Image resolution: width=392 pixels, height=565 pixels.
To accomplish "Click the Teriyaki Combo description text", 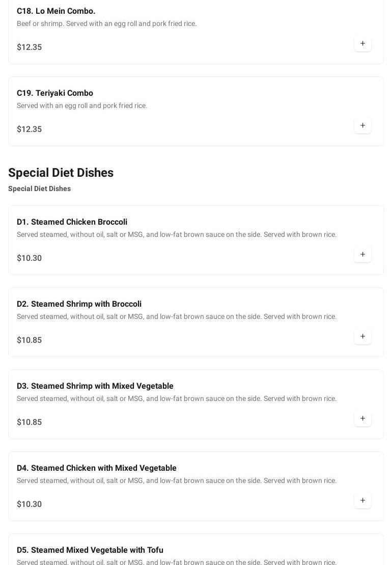I will coord(82,105).
